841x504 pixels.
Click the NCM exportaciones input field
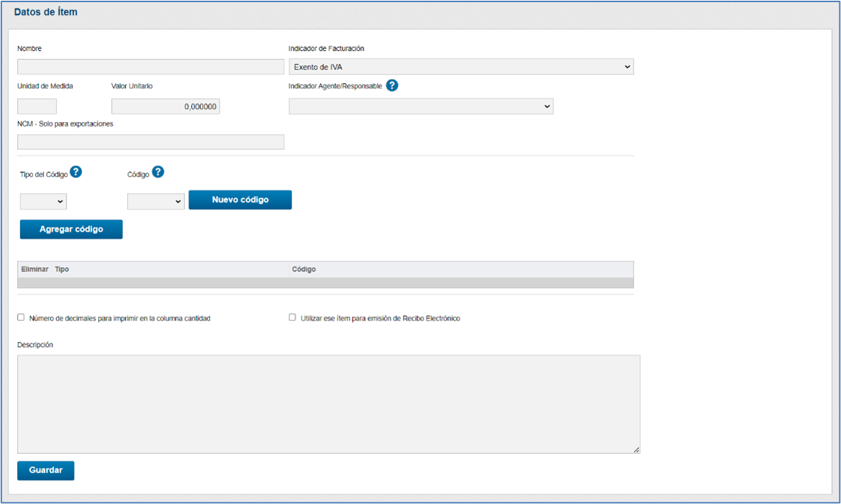click(x=151, y=142)
